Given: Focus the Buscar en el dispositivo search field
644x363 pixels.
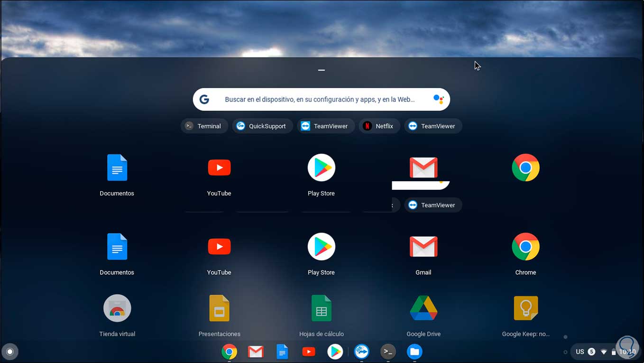Looking at the screenshot, I should (322, 99).
